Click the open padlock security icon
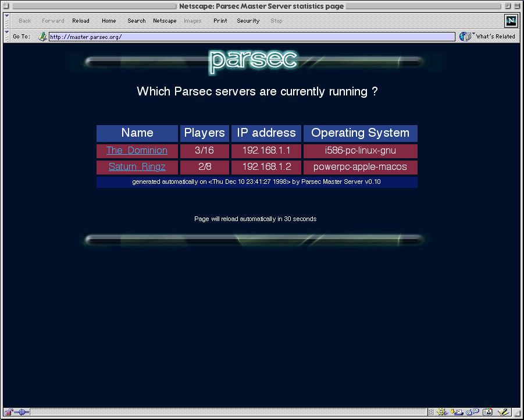524x420 pixels. coord(9,412)
